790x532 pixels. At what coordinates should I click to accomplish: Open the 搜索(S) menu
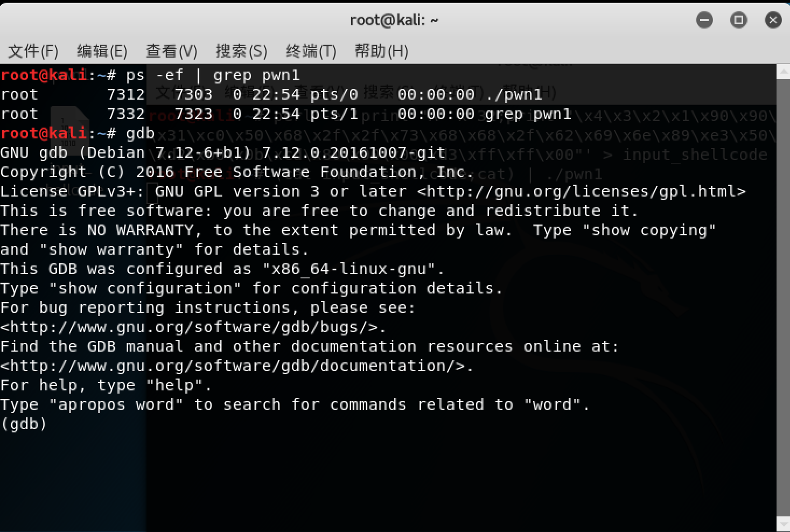pos(241,51)
